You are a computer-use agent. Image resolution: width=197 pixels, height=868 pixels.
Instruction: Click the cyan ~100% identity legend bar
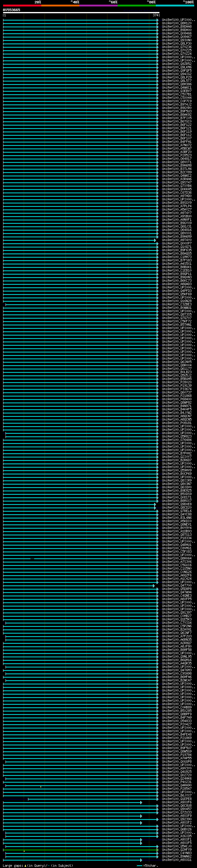coord(175,6)
